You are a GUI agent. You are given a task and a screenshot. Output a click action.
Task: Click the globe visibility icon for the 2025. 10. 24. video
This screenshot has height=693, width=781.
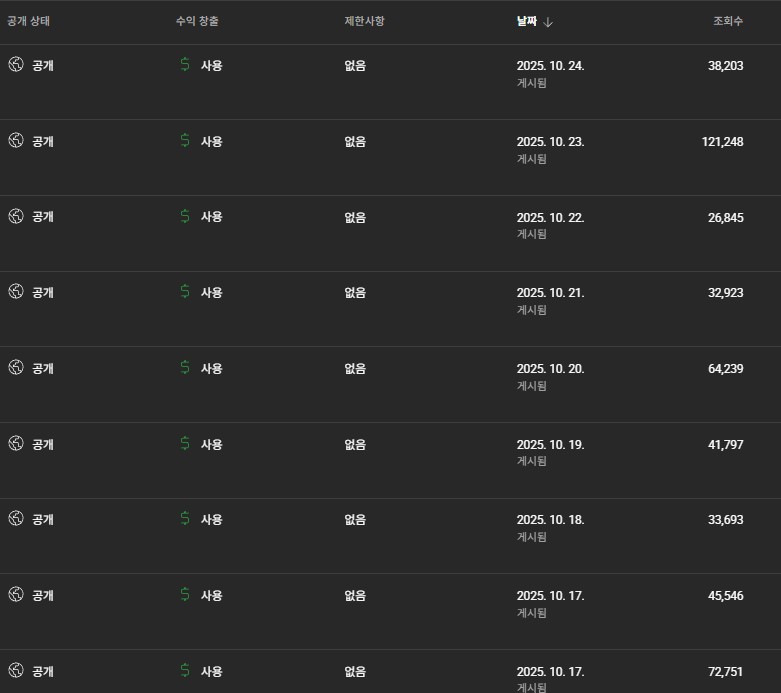click(16, 65)
